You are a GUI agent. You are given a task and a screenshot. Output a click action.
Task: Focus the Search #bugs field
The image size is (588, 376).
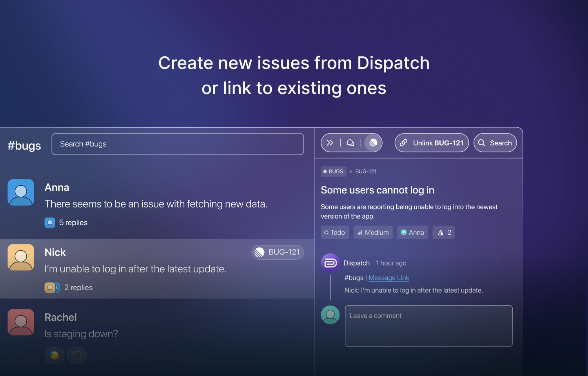click(x=178, y=144)
